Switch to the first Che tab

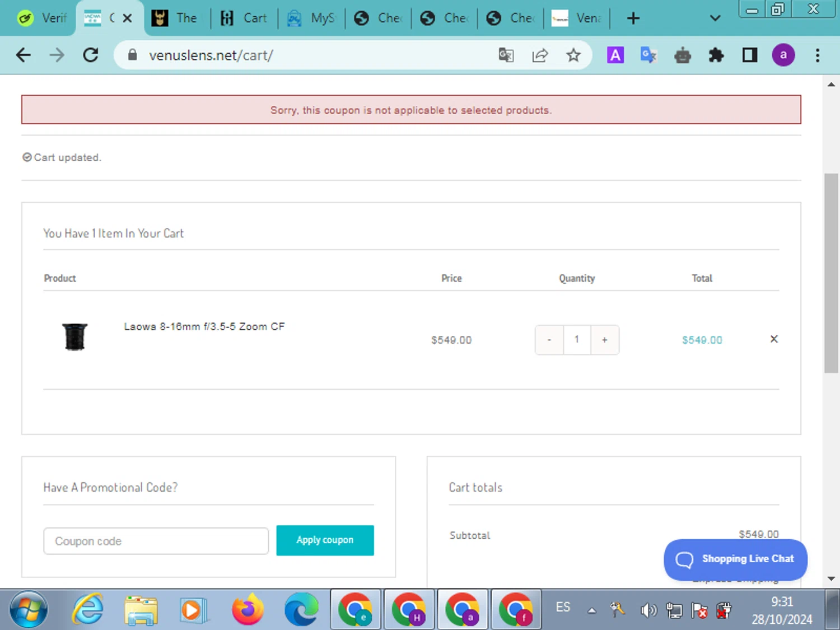(378, 18)
